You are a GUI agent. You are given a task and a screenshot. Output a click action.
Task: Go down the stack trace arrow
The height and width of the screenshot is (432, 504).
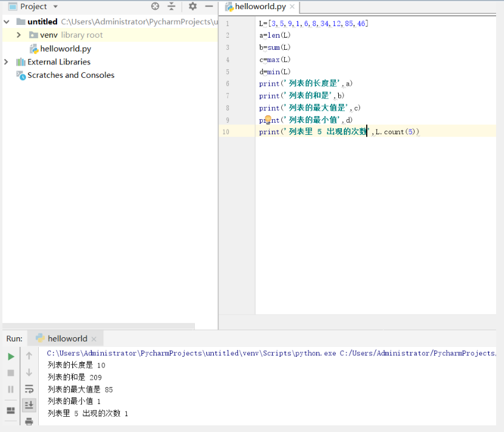pyautogui.click(x=29, y=372)
